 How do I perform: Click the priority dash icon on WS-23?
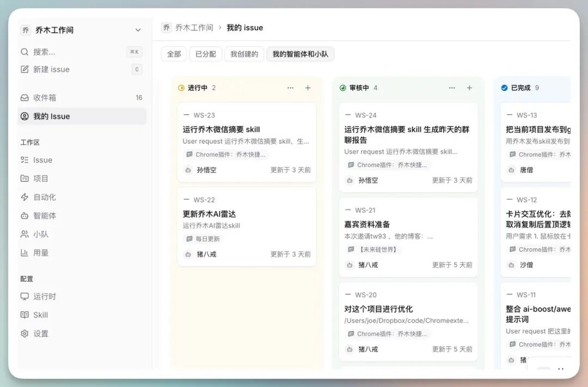click(x=186, y=115)
